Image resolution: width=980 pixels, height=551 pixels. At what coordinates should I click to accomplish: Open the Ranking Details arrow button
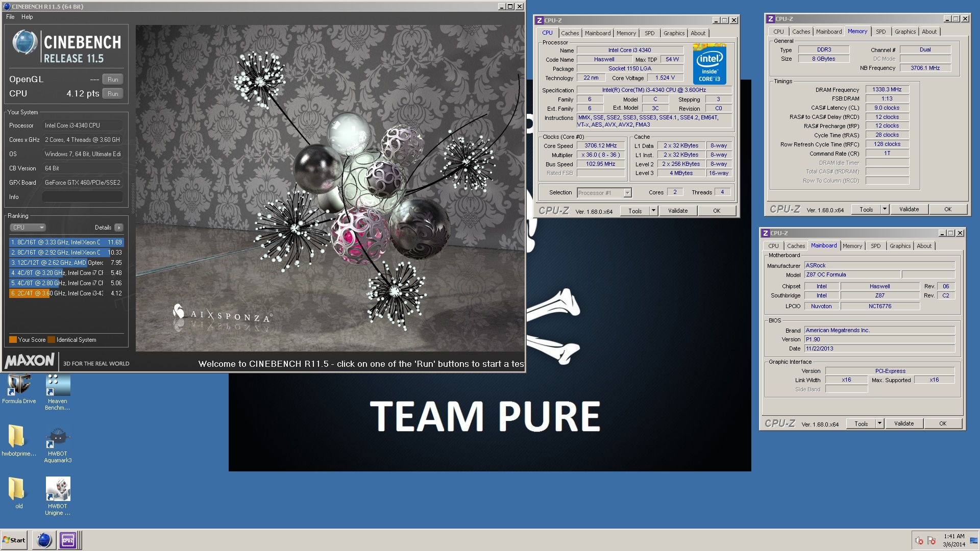(118, 228)
